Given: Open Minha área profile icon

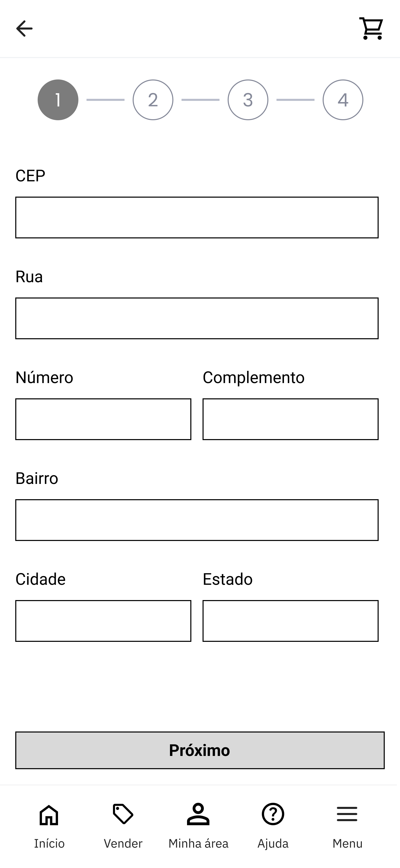Looking at the screenshot, I should pyautogui.click(x=198, y=814).
